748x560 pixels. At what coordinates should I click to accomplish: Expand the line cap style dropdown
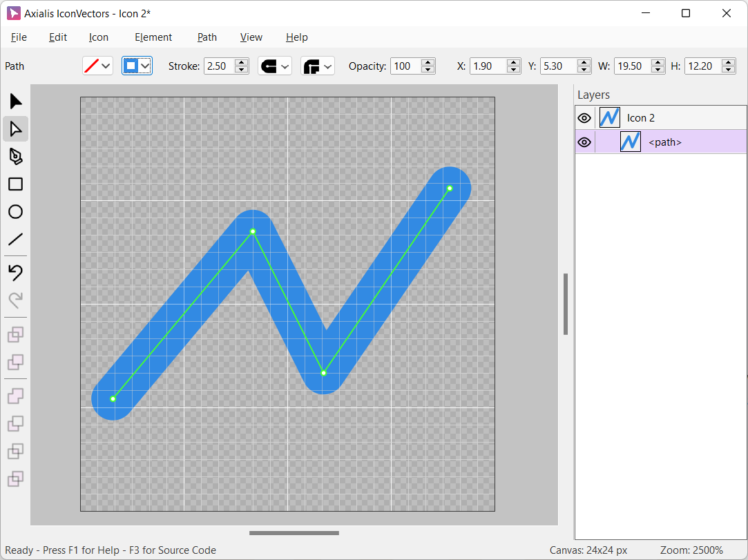(275, 66)
